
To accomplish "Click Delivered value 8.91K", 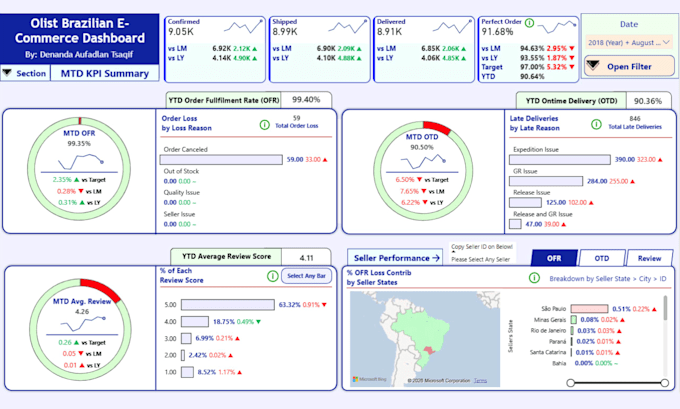I will pyautogui.click(x=389, y=32).
